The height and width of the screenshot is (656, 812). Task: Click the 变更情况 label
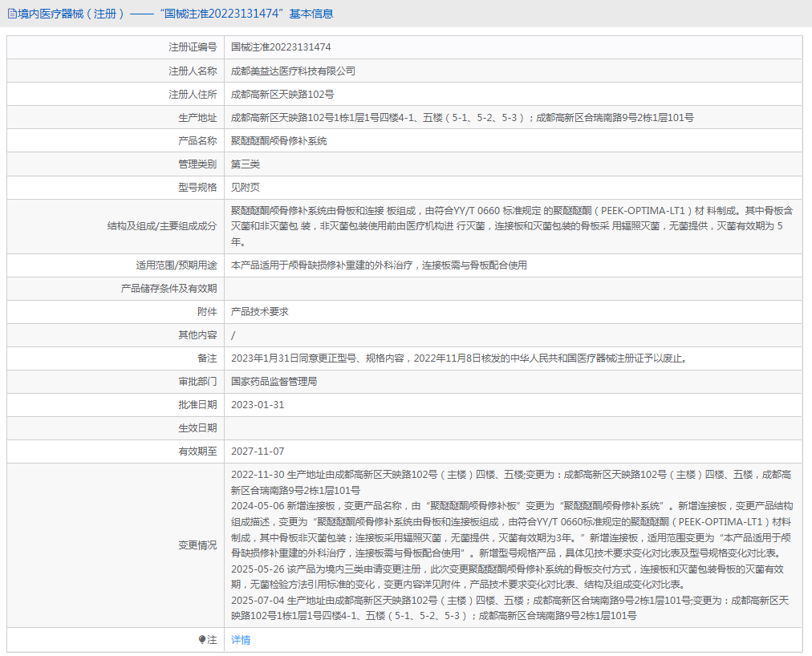(x=197, y=545)
